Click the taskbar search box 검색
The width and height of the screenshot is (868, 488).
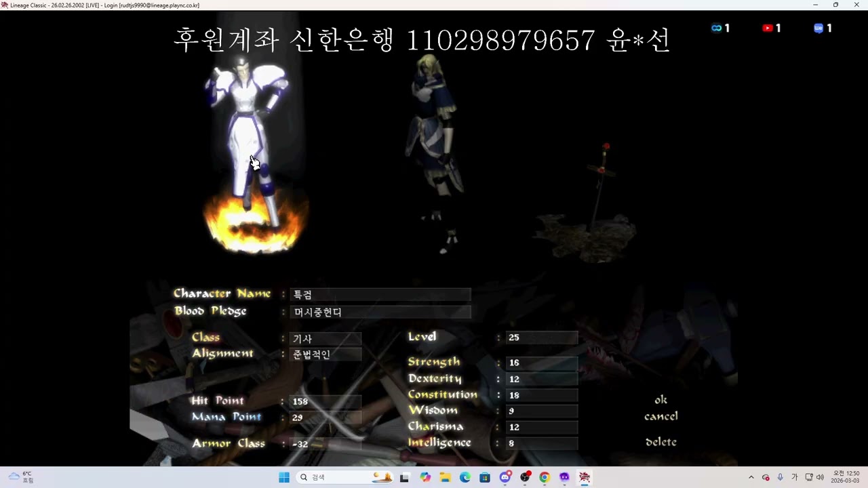click(346, 477)
